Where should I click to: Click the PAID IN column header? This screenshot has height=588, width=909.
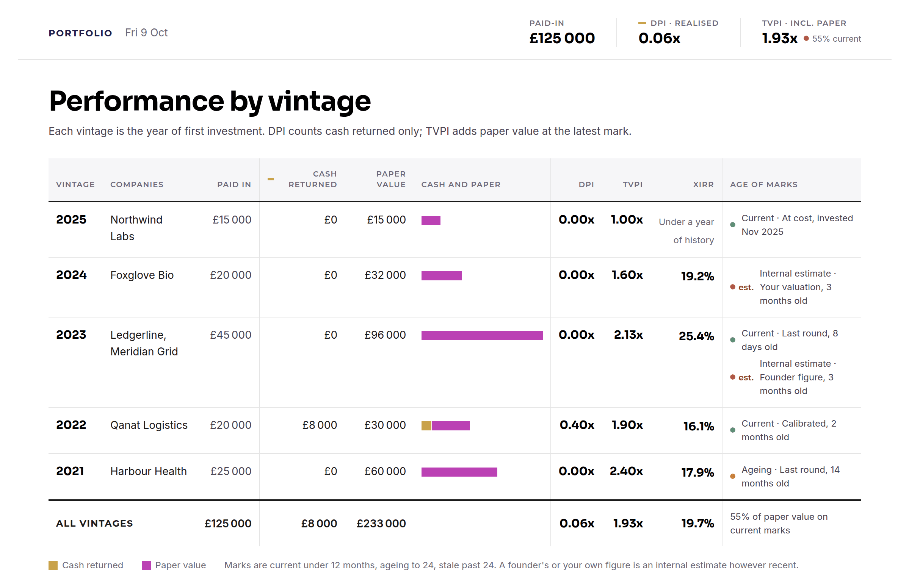tap(234, 185)
